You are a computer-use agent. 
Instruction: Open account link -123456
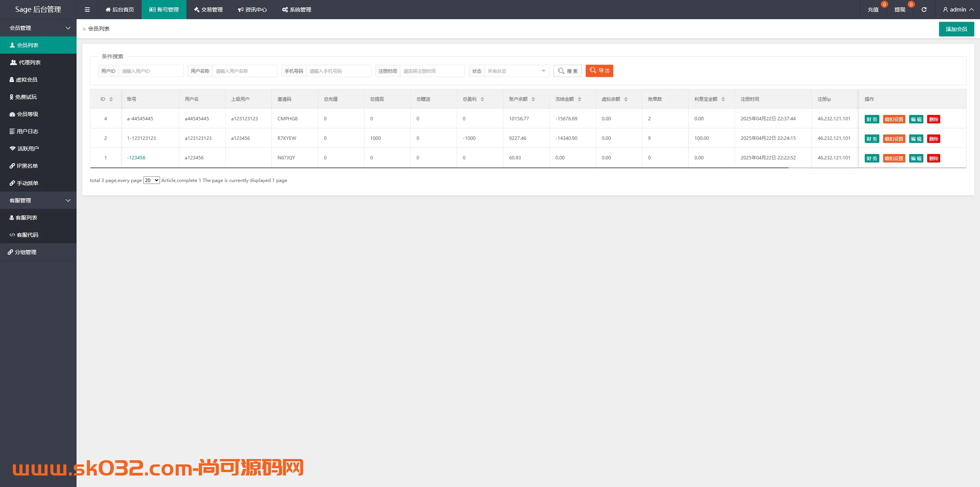click(136, 158)
